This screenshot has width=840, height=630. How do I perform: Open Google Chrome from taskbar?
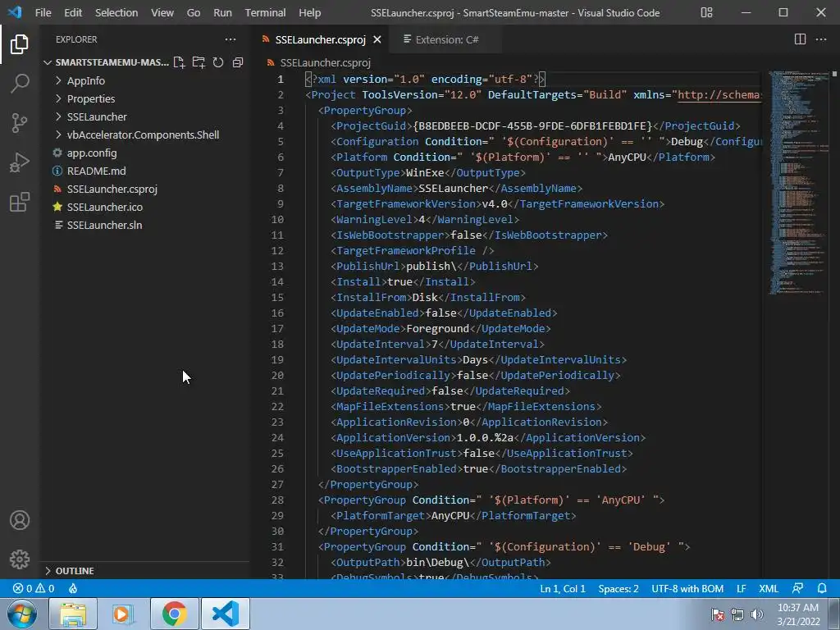[174, 614]
